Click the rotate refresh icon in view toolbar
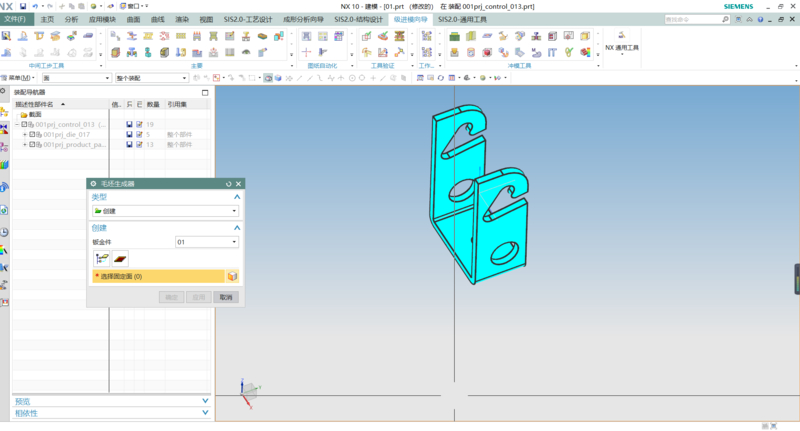The height and width of the screenshot is (431, 800). pyautogui.click(x=440, y=78)
